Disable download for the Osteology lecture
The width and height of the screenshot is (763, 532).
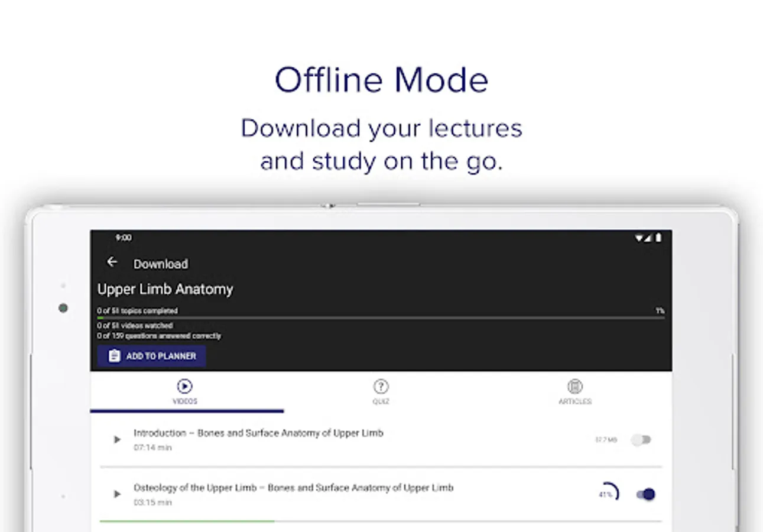pyautogui.click(x=646, y=494)
